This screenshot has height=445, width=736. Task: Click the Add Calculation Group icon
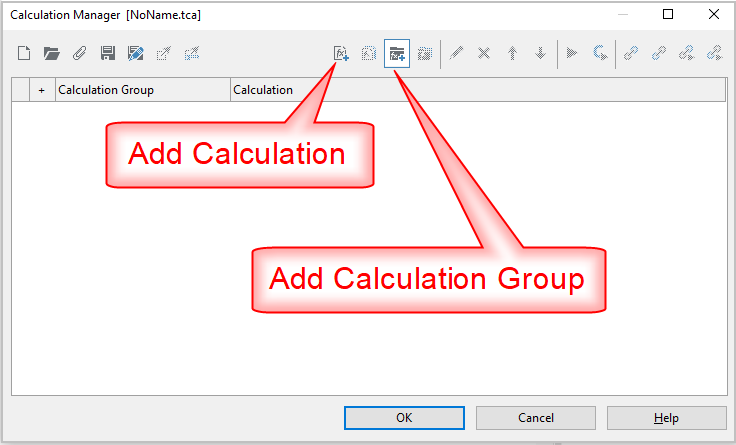(397, 54)
